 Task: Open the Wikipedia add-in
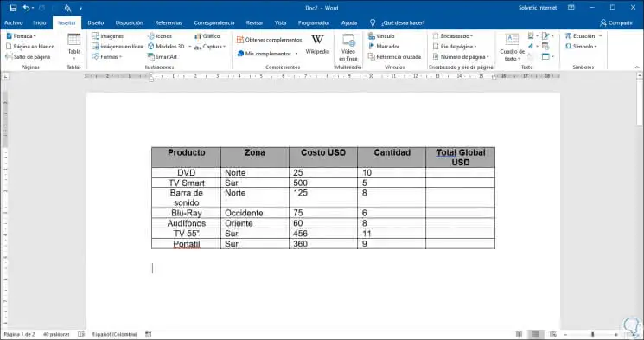[x=317, y=44]
